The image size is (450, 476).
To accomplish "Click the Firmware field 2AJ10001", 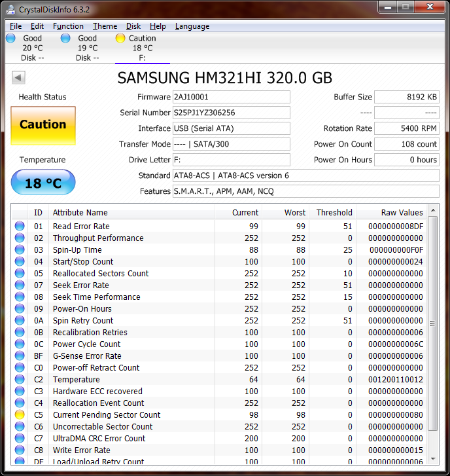I will click(232, 97).
